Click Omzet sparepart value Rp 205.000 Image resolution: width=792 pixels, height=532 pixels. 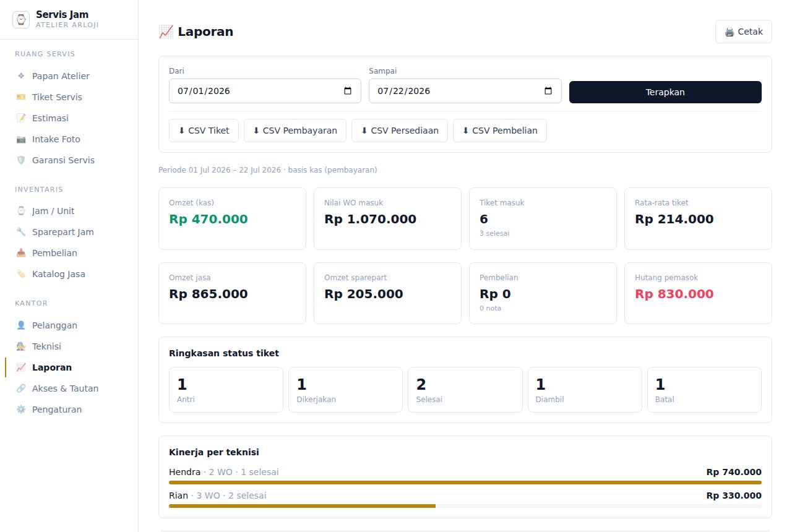364,294
